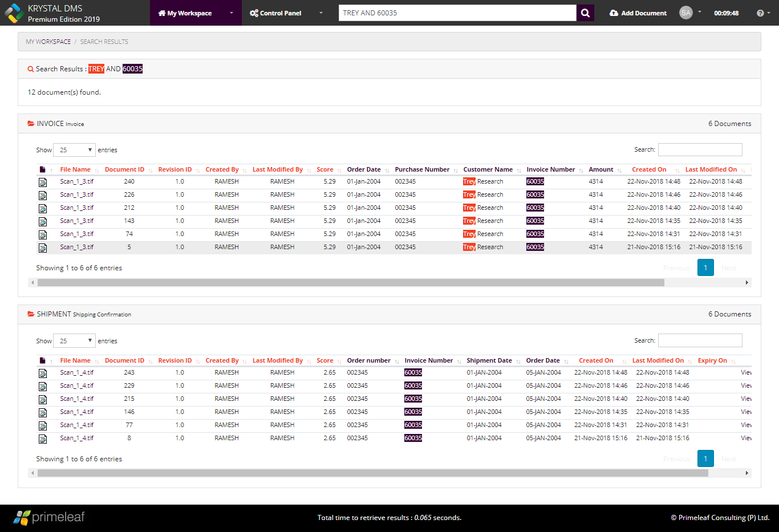The height and width of the screenshot is (532, 779).
Task: Open document icon for ID 143
Action: [x=43, y=221]
